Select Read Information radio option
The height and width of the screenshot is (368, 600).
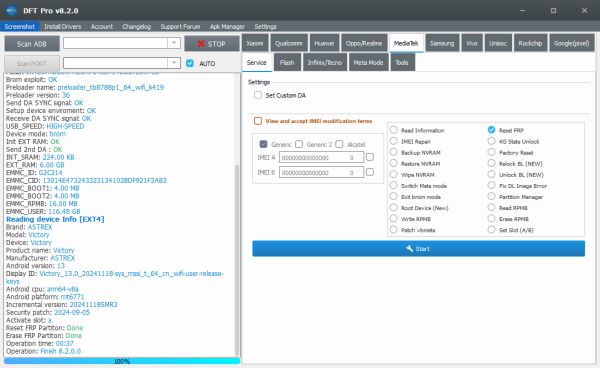(394, 130)
